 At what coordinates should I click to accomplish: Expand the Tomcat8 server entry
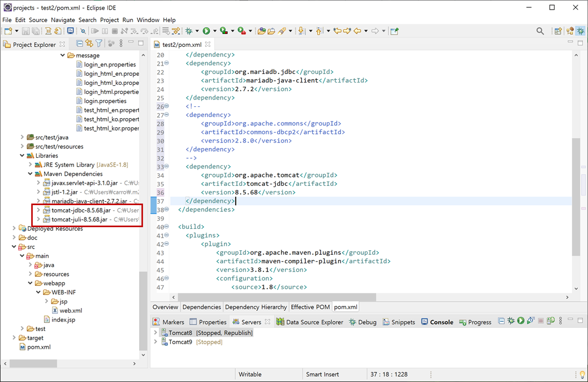coord(155,332)
